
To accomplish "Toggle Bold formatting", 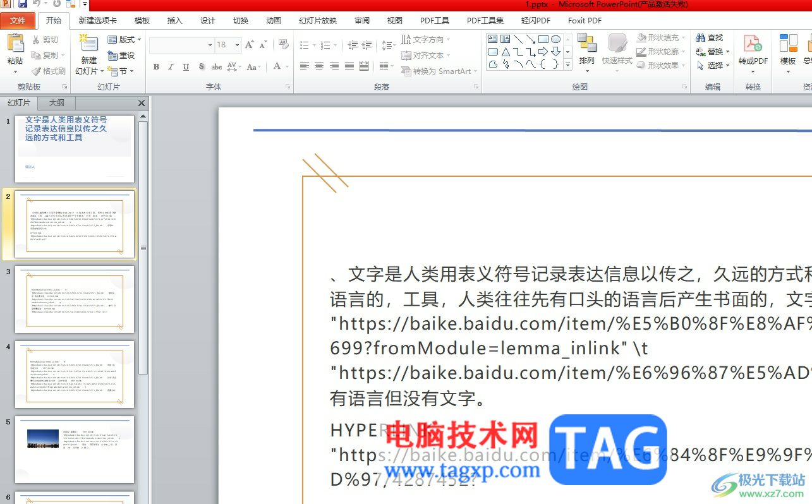I will [x=156, y=67].
